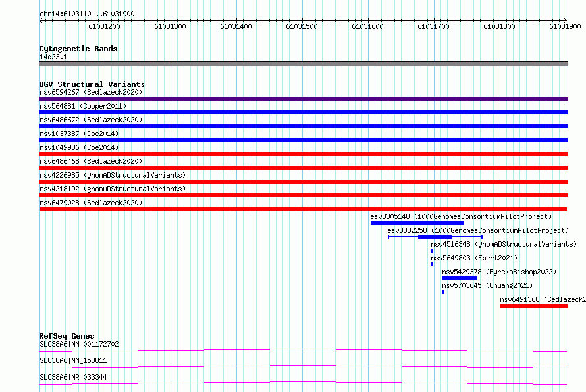This screenshot has height=392, width=586.
Task: Click nsv4226985 (gnomADStructuralVariants) label
Action: click(x=113, y=175)
